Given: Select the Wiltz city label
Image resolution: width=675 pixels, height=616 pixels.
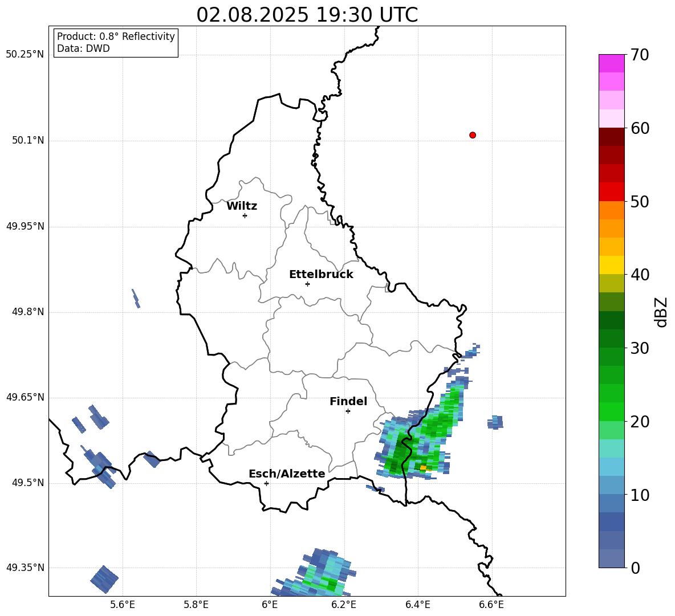Looking at the screenshot, I should [x=242, y=206].
